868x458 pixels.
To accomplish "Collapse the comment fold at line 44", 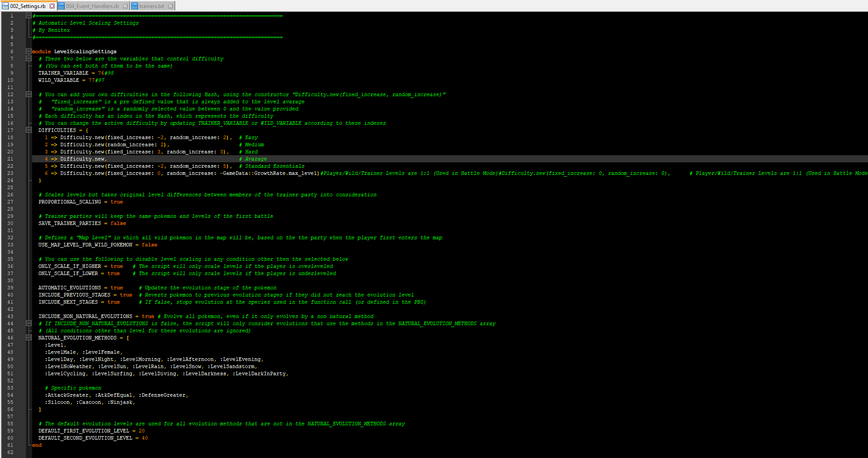I will (x=29, y=323).
